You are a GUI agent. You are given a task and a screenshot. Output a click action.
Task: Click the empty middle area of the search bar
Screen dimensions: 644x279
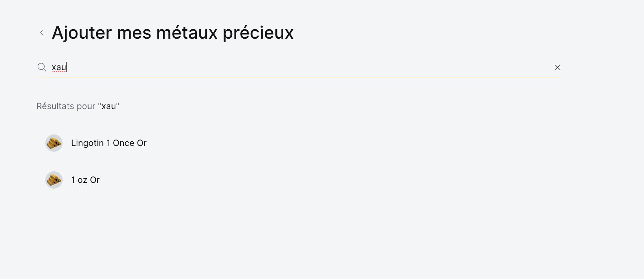pyautogui.click(x=308, y=68)
